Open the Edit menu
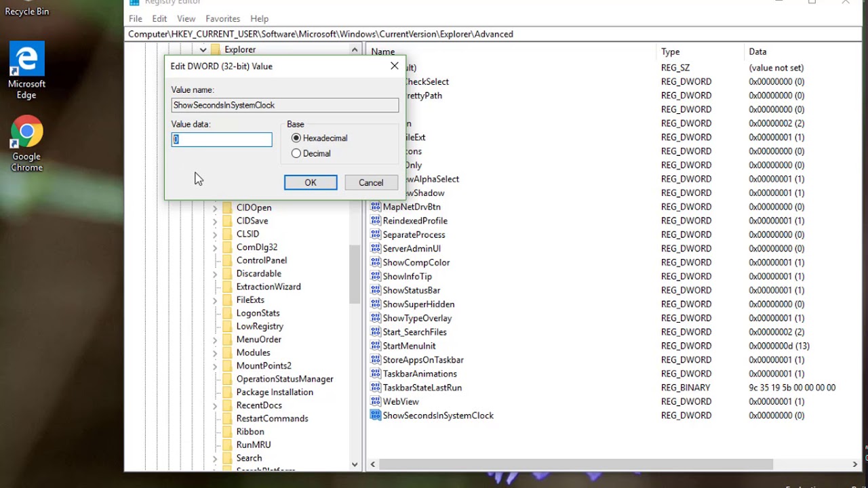 click(x=159, y=18)
